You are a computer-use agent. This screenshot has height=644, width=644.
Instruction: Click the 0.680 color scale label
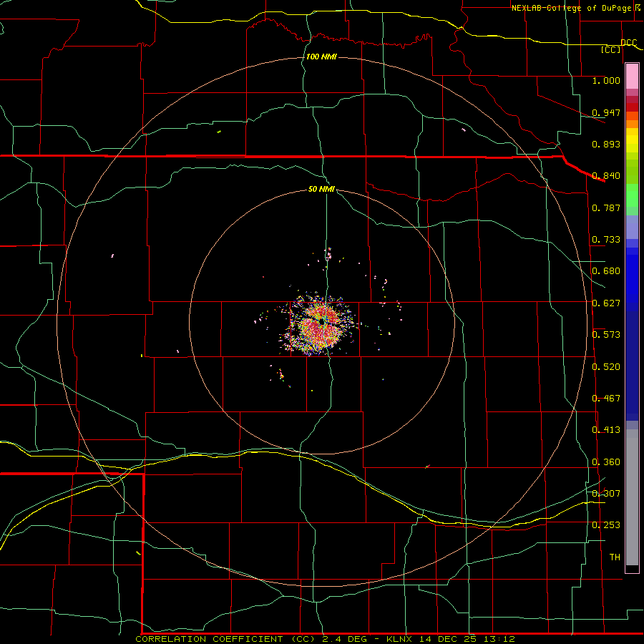point(606,271)
